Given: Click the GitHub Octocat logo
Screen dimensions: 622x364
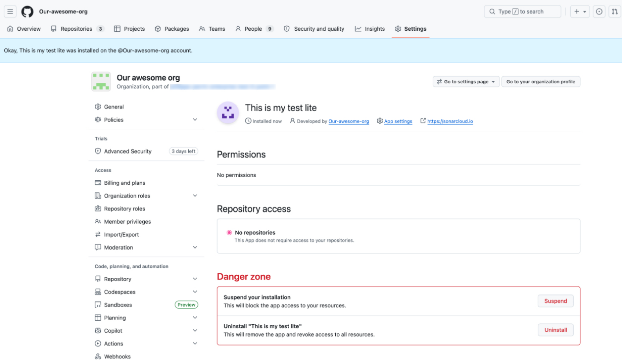Looking at the screenshot, I should [27, 12].
